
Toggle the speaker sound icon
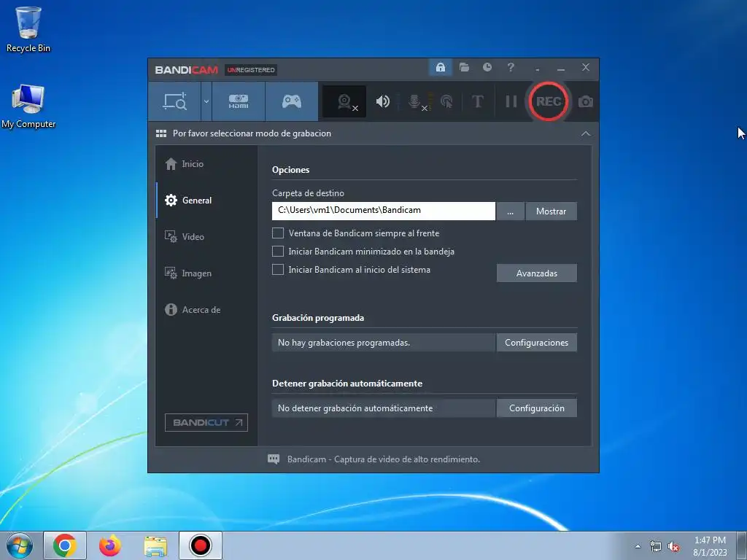click(382, 101)
